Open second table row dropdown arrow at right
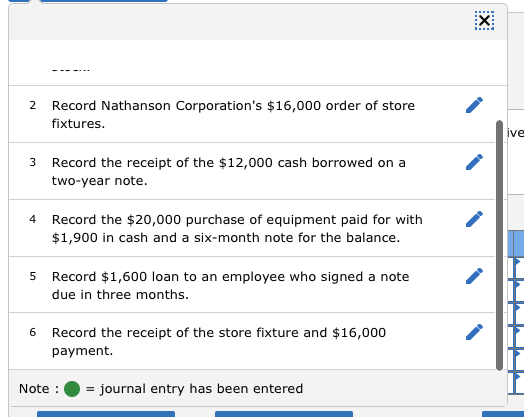524x417 pixels. coord(518,284)
